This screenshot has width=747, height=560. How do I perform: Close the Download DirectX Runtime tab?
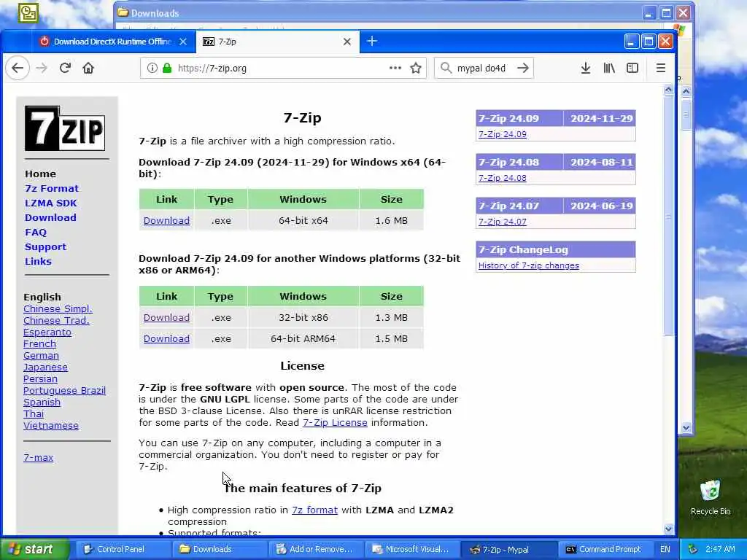click(183, 42)
